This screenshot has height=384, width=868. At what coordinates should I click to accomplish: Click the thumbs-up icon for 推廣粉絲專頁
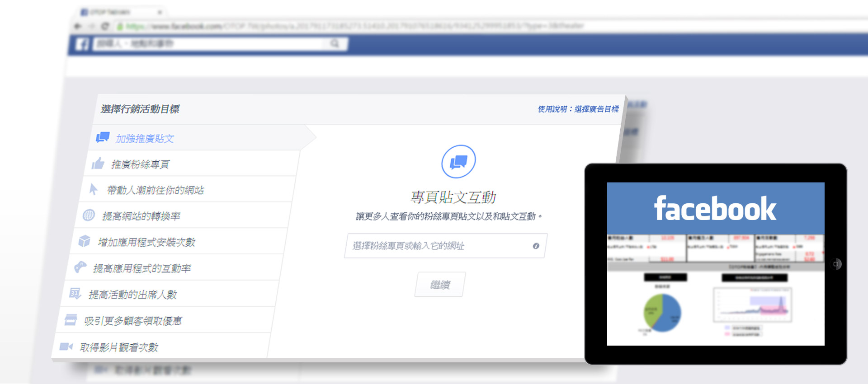click(x=98, y=163)
